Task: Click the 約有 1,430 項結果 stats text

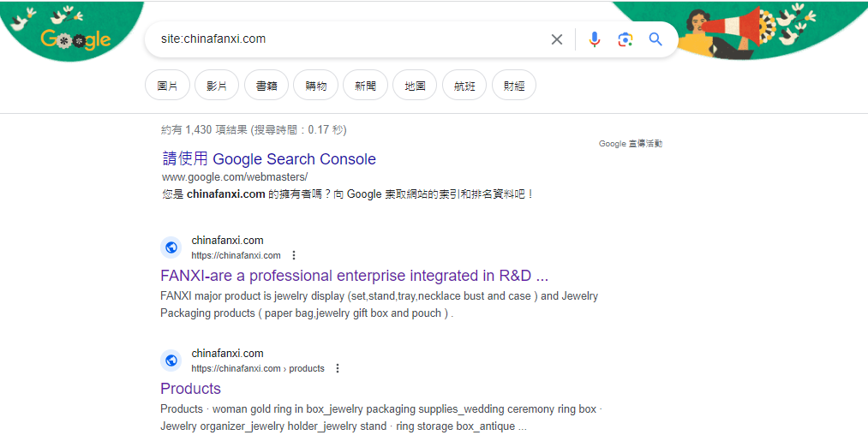Action: click(x=254, y=130)
